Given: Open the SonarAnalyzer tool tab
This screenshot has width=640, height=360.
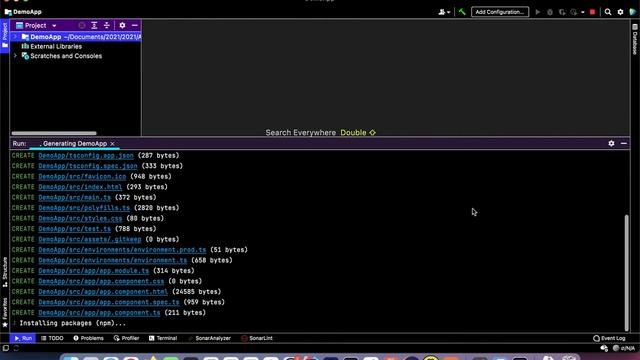Looking at the screenshot, I should point(209,338).
